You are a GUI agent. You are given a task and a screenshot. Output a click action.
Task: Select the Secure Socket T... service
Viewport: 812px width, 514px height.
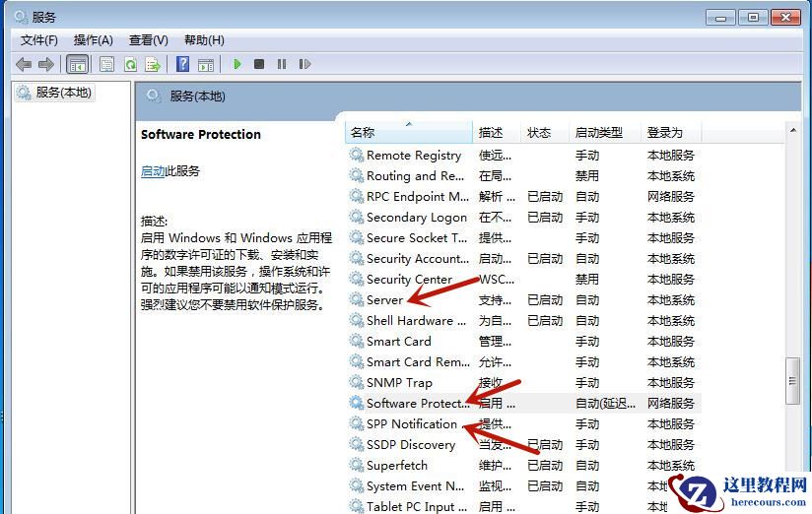click(x=417, y=238)
